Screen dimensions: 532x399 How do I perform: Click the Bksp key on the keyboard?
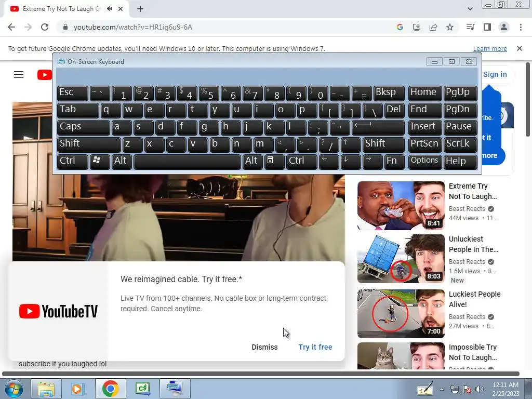pyautogui.click(x=389, y=92)
